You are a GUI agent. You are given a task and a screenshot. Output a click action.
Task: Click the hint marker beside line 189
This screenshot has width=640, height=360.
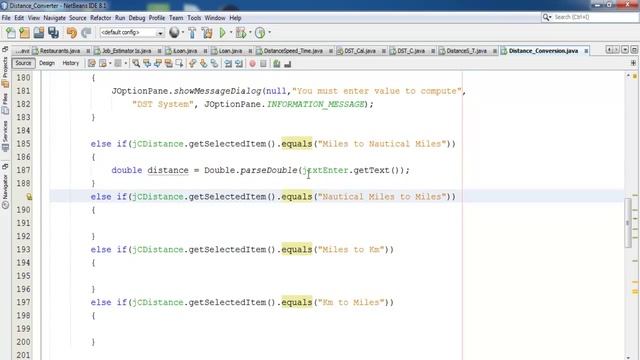click(29, 197)
